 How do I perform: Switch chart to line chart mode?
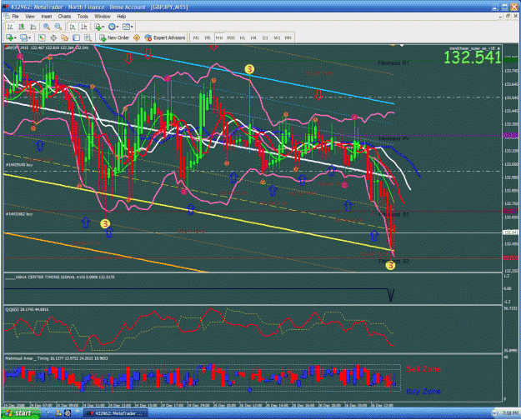coord(33,27)
